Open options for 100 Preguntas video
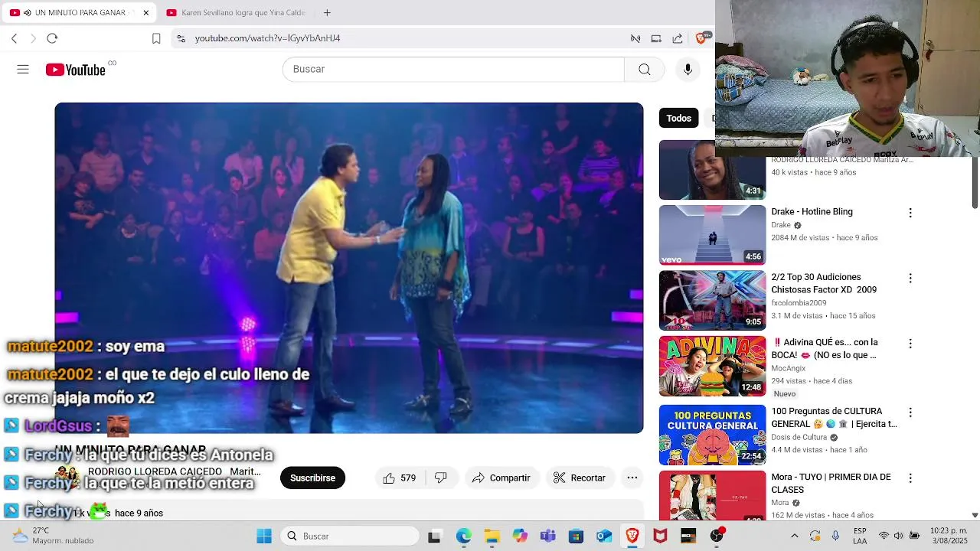The image size is (980, 551). pos(910,412)
